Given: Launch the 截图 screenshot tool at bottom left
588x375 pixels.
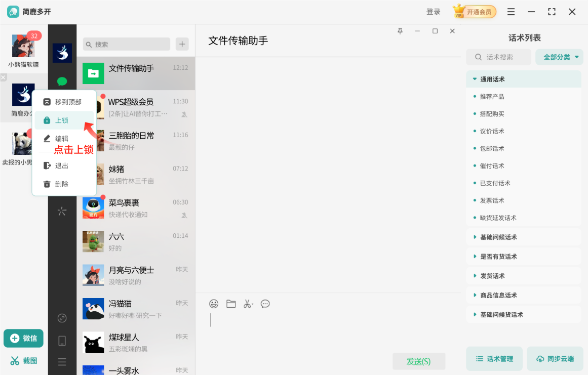Looking at the screenshot, I should (x=22, y=361).
